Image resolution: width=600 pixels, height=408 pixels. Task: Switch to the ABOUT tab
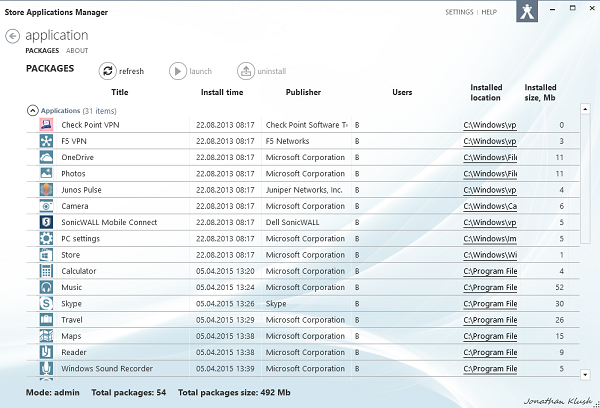77,51
